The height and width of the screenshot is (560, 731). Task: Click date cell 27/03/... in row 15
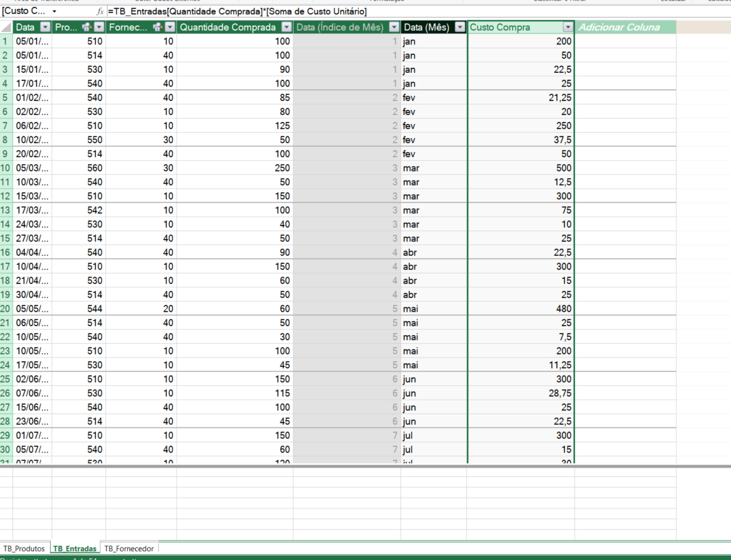[x=32, y=238]
